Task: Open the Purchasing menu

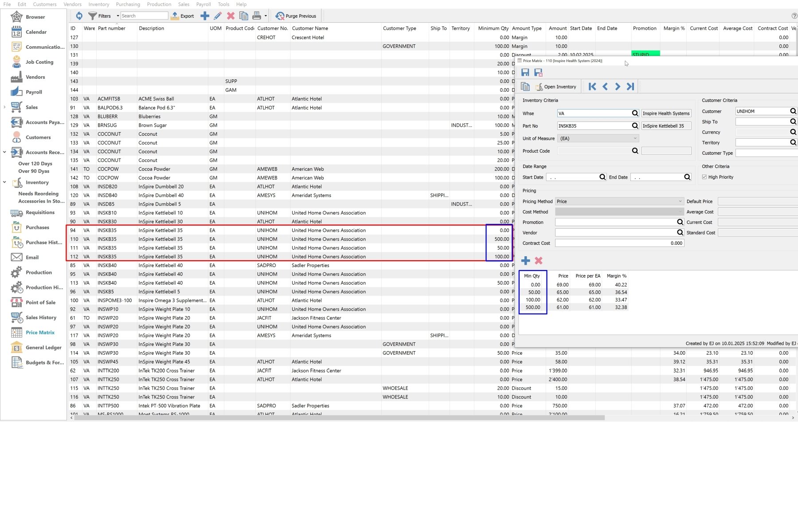Action: (128, 4)
